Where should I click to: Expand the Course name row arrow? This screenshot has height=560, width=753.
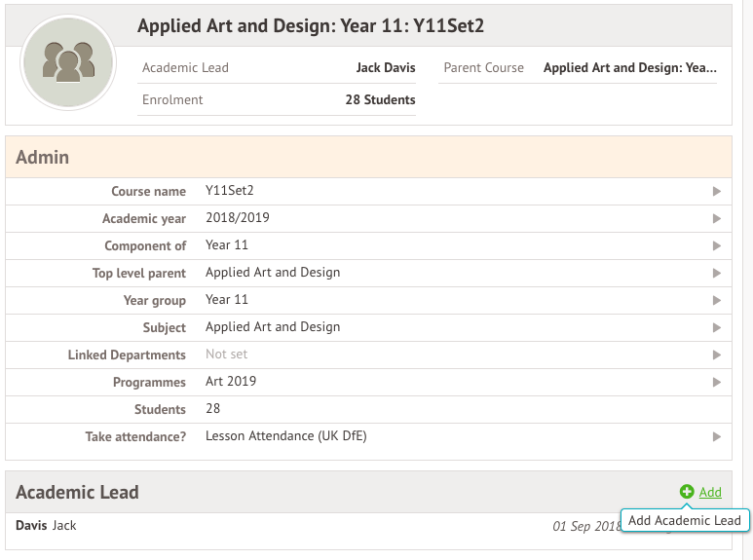[717, 192]
